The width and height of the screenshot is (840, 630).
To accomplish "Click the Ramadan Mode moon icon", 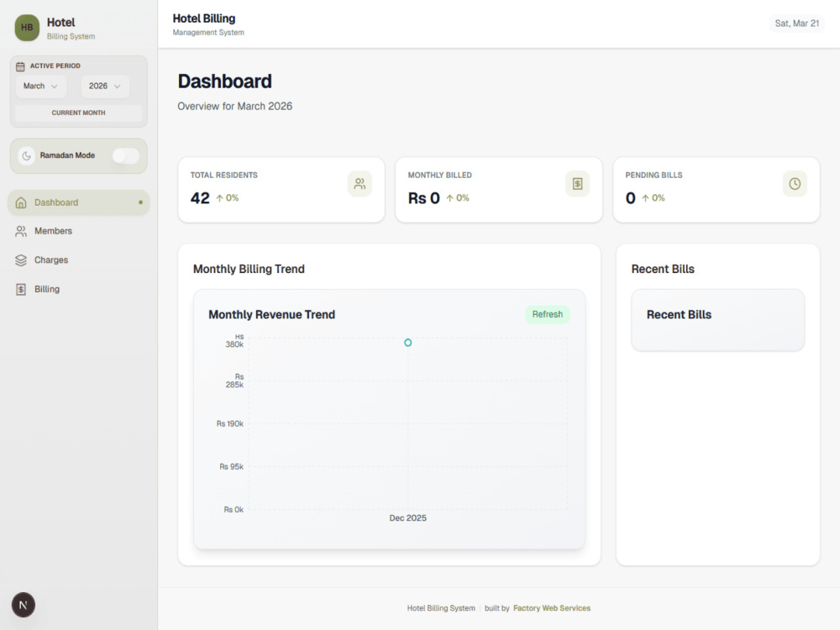I will tap(26, 156).
